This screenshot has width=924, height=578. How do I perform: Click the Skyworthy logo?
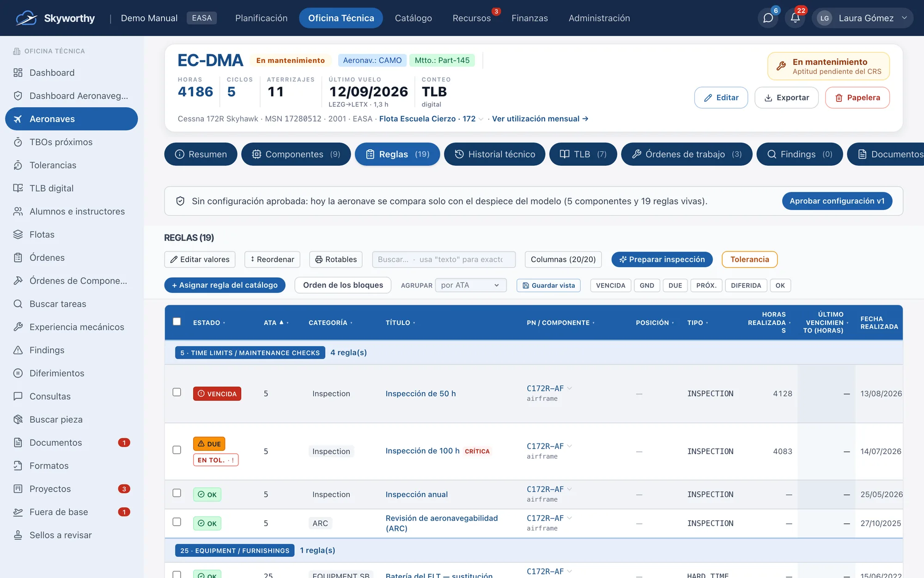55,18
